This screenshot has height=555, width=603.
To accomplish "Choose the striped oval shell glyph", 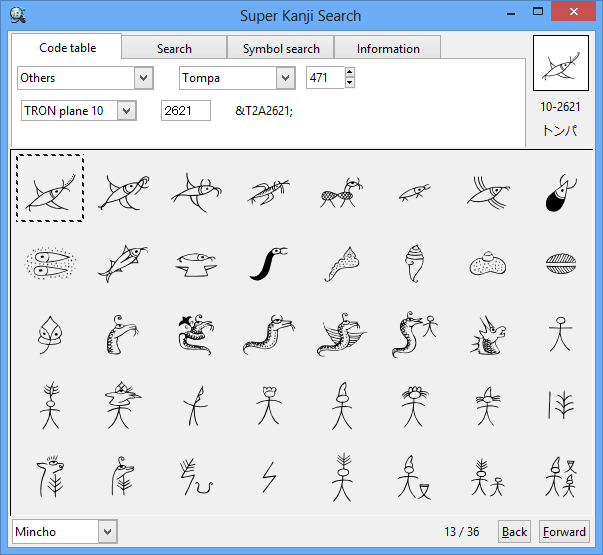I will pos(560,263).
